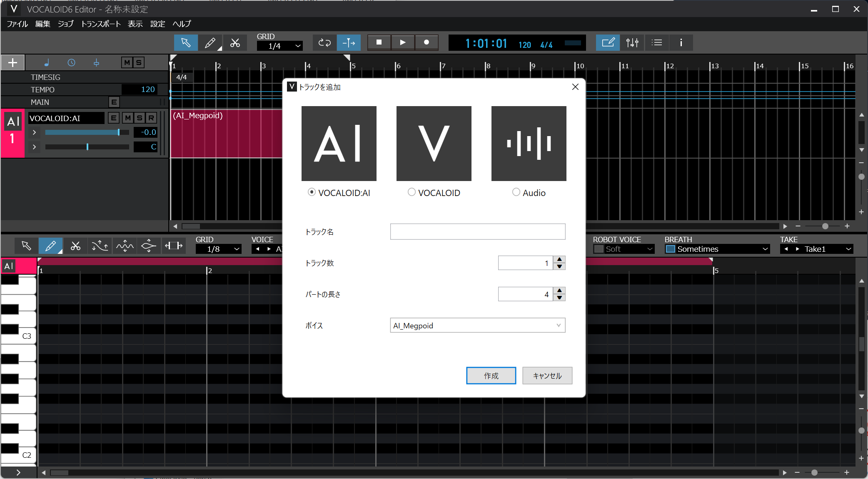Click the 作成 create button

pos(491,376)
